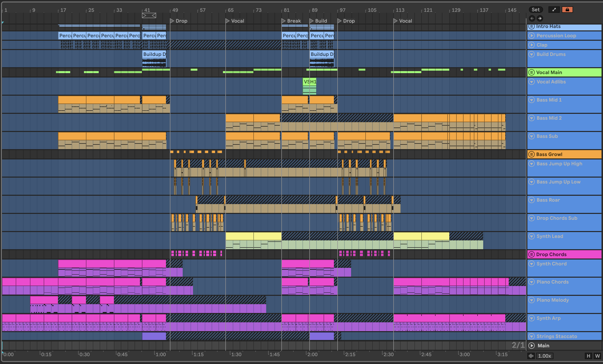The image size is (603, 364).
Task: Click the Set locator button
Action: 535,10
